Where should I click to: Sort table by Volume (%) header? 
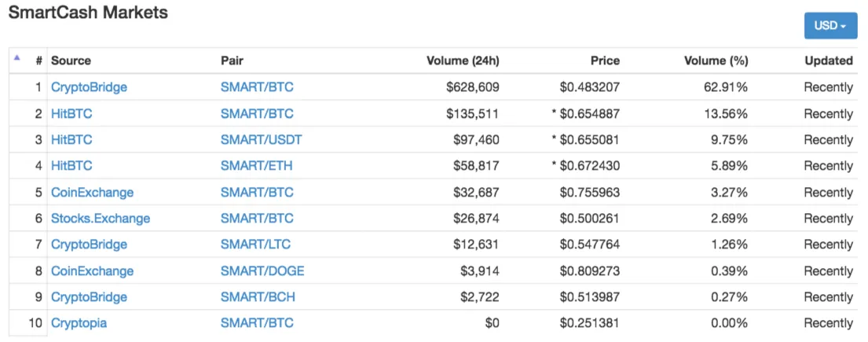(716, 61)
